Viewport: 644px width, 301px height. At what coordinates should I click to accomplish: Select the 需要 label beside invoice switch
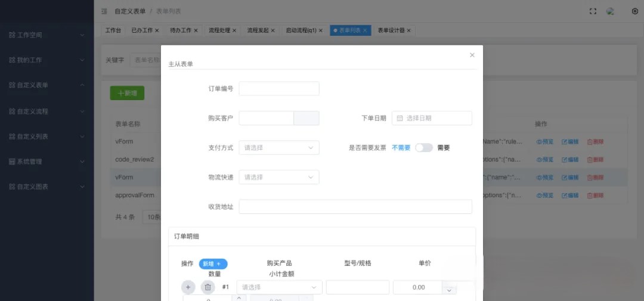click(x=444, y=148)
